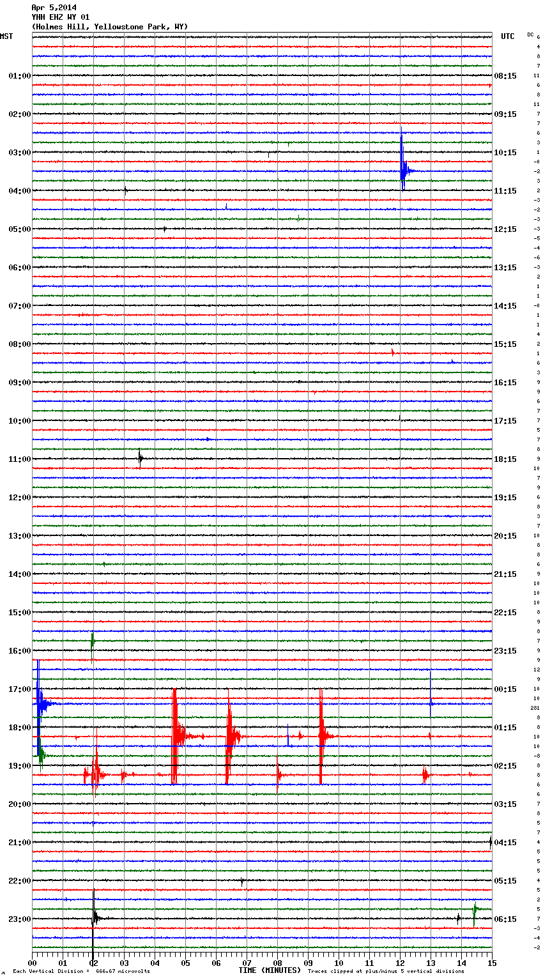This screenshot has height=980, width=543.
Task: Click the "TIME (MINUTES)" axis title
Action: pos(270,970)
